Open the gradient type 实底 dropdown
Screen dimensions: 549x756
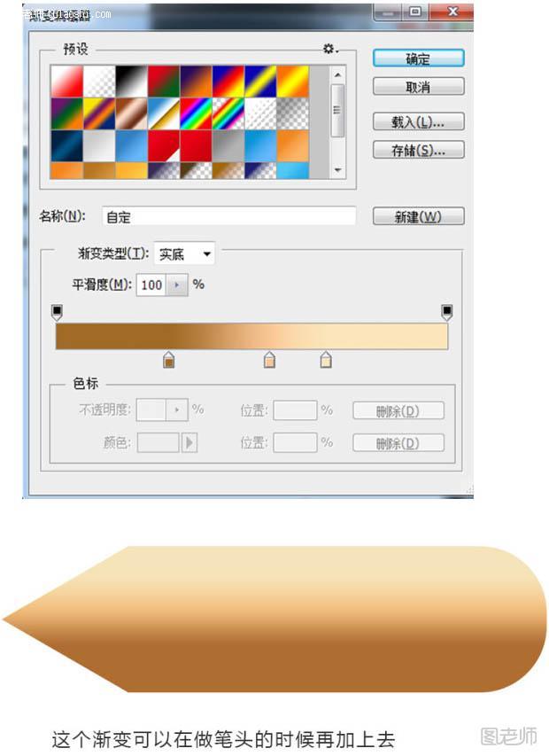pyautogui.click(x=184, y=253)
